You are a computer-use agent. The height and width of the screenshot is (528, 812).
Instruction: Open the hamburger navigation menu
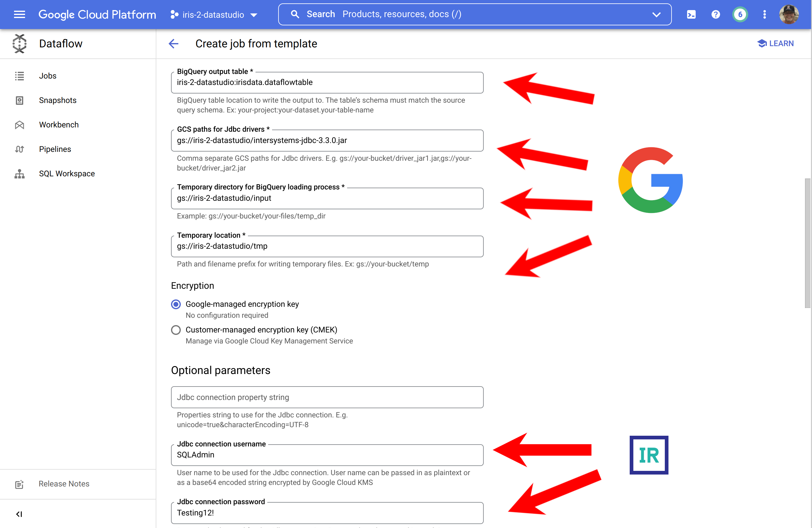pyautogui.click(x=19, y=14)
